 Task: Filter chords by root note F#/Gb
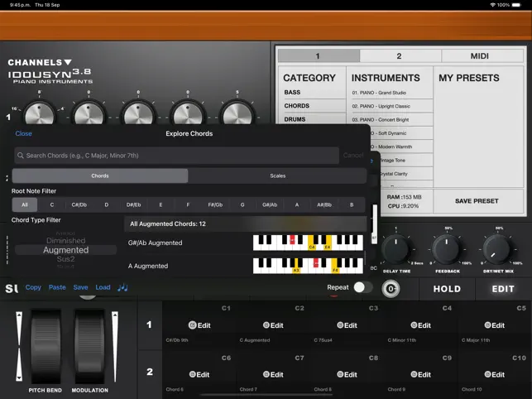click(215, 204)
